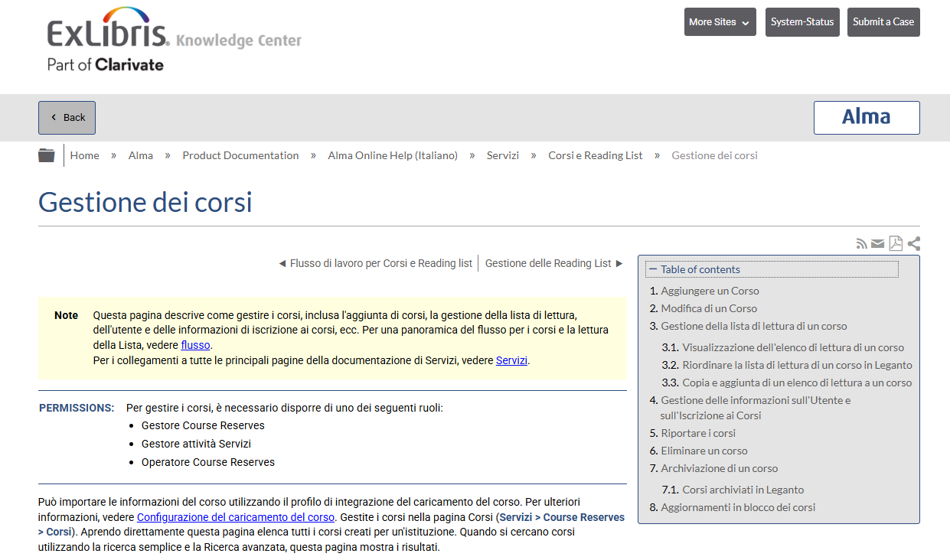This screenshot has width=950, height=560.
Task: Open Visualizzazione dell'elenco di lettura entry
Action: coord(793,347)
